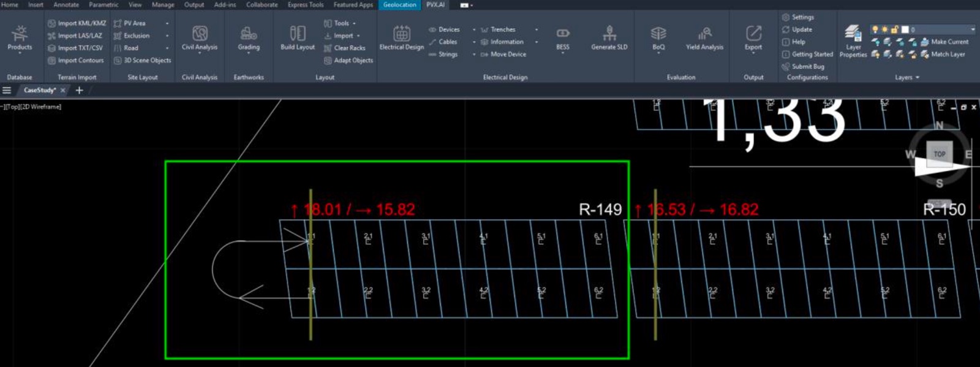
Task: Open the layout Tools dropdown
Action: tap(340, 23)
